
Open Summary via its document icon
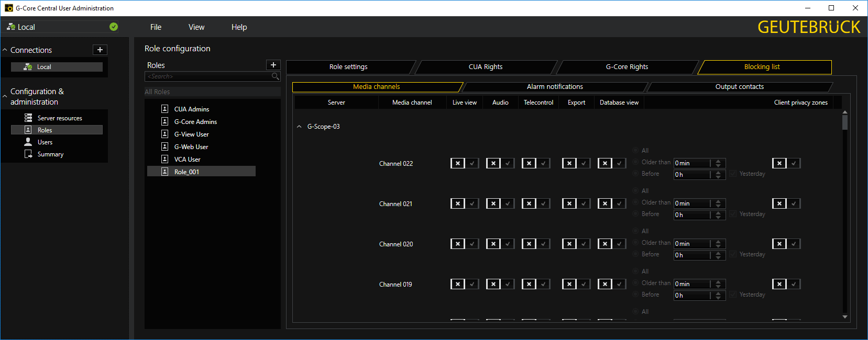click(28, 154)
